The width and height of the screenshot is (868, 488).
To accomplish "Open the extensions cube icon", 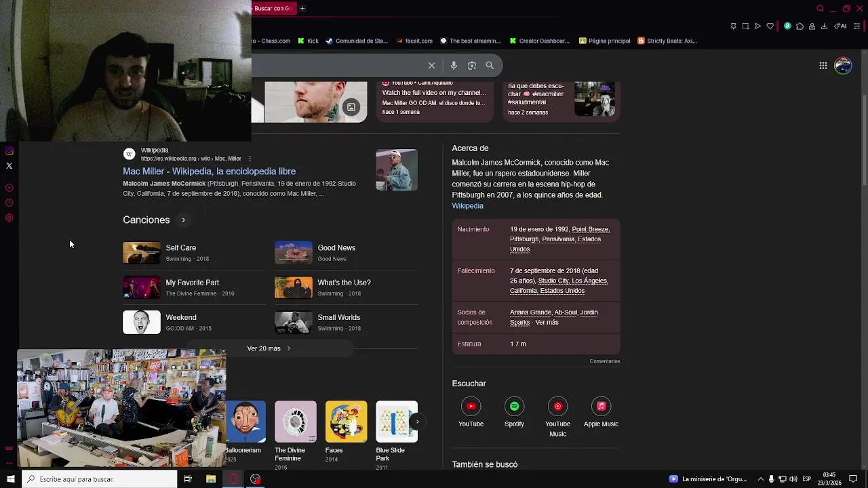I will tap(800, 26).
